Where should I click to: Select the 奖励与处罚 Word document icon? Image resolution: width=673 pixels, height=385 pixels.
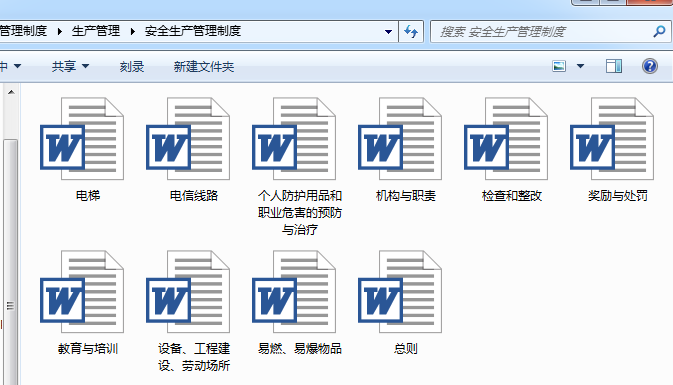[x=612, y=139]
